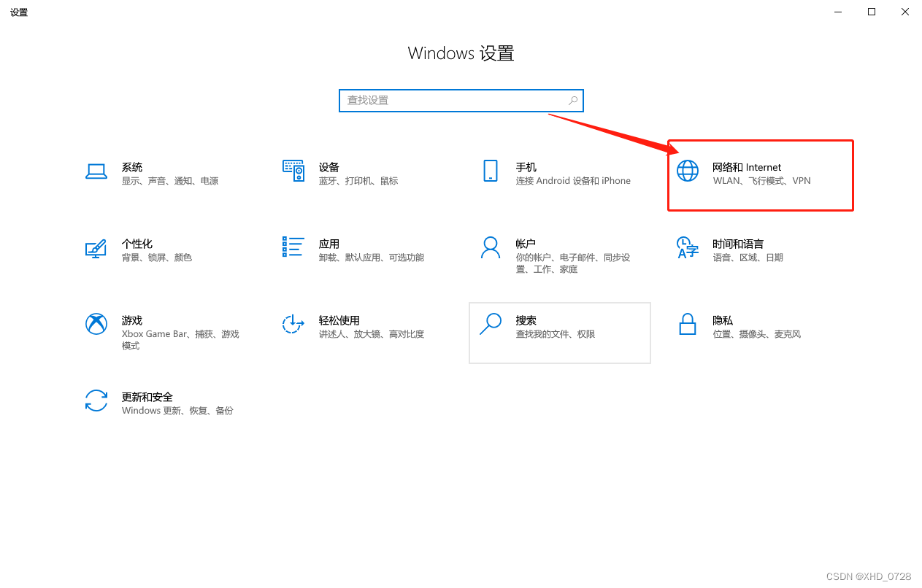Click the System laptop icon
Screen dimensions: 922x588
tap(96, 171)
